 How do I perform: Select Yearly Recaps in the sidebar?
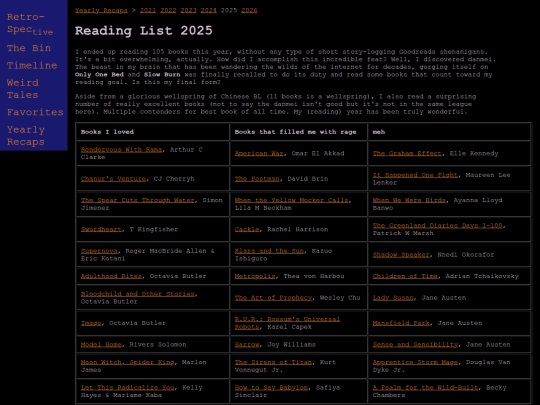[x=26, y=136]
